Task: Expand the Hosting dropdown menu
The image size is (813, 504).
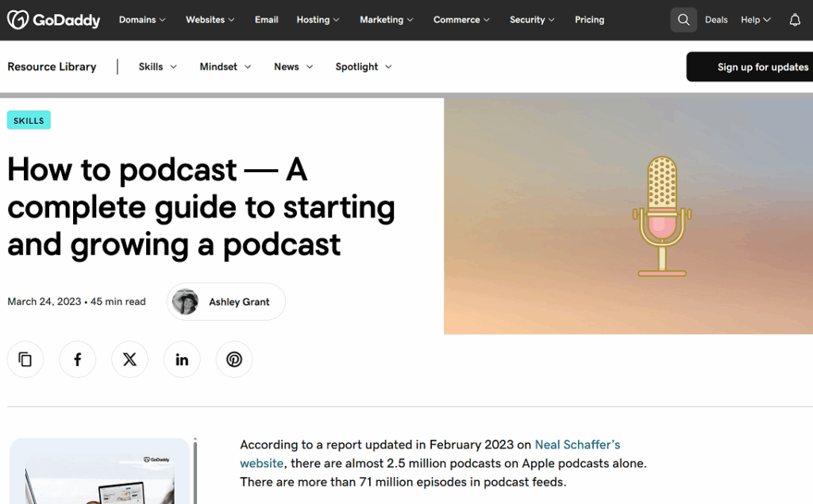Action: [318, 20]
